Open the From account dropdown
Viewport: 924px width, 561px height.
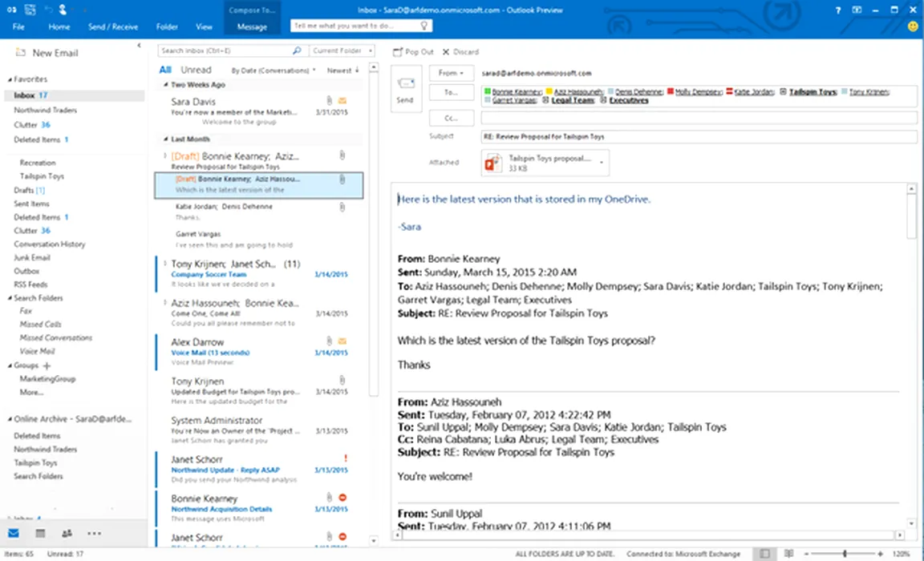452,73
